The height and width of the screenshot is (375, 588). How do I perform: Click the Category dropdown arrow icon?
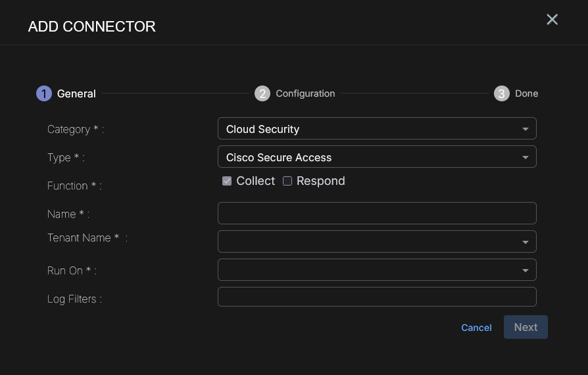[x=526, y=129]
